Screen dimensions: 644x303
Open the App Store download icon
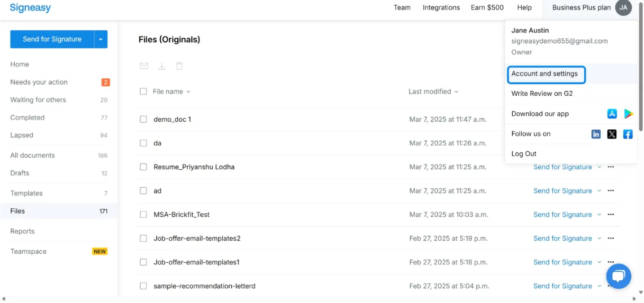612,114
